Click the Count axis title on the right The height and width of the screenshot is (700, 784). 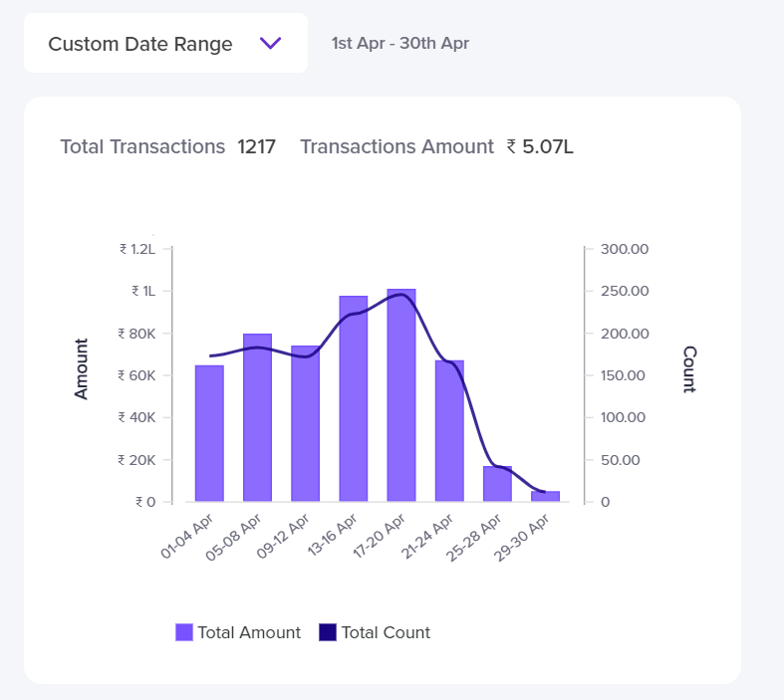(689, 369)
